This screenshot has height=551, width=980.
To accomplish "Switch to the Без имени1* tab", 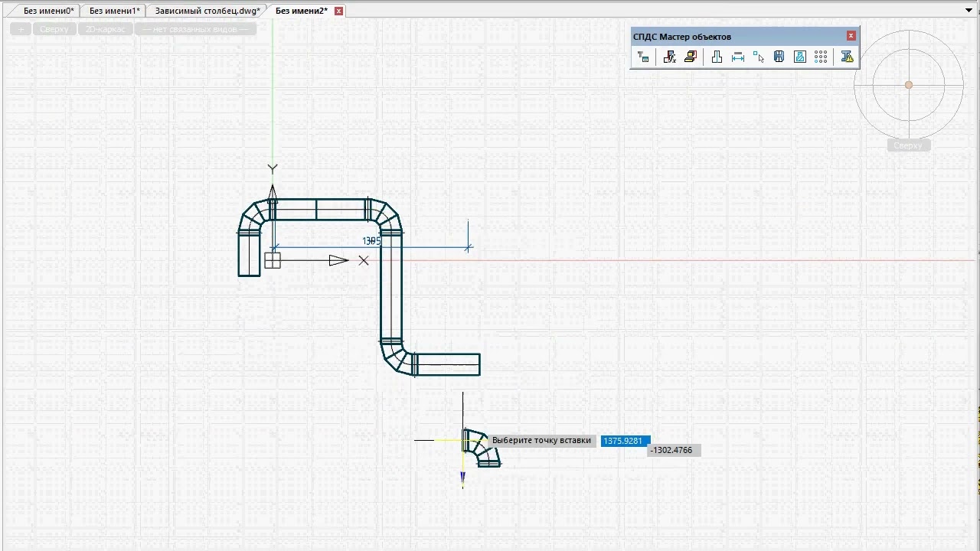I will [114, 11].
